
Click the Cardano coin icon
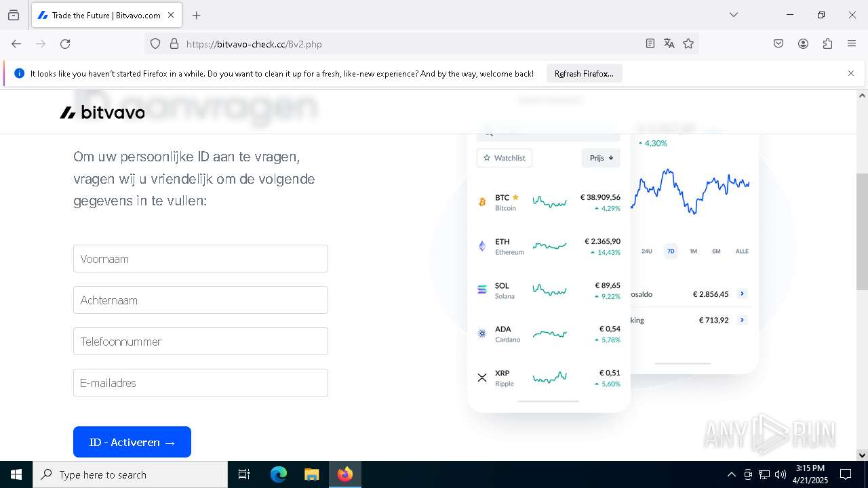pos(482,333)
